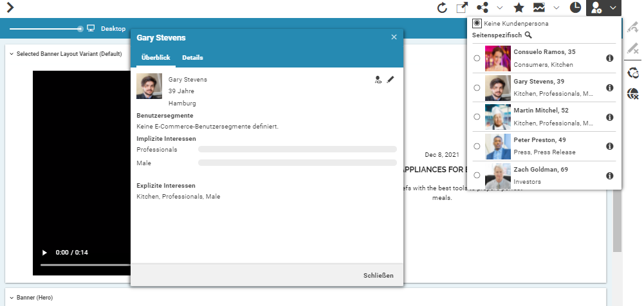Choose Peter Preston persona radio button
Image resolution: width=644 pixels, height=306 pixels.
click(477, 147)
